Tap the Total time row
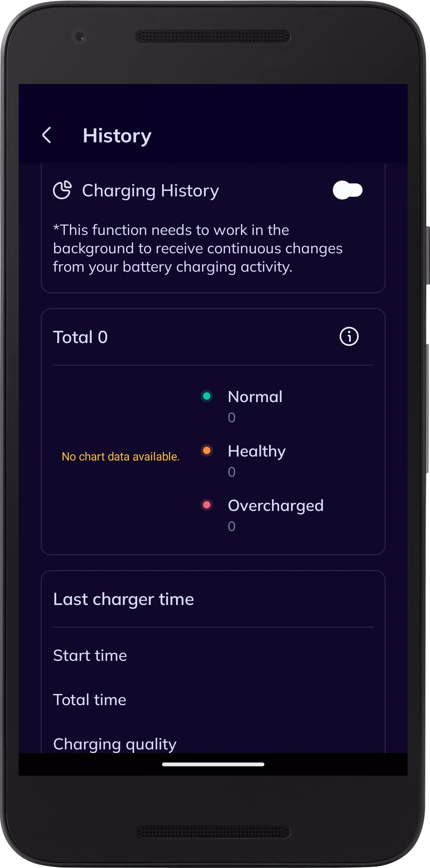This screenshot has width=430, height=868. pos(213,700)
